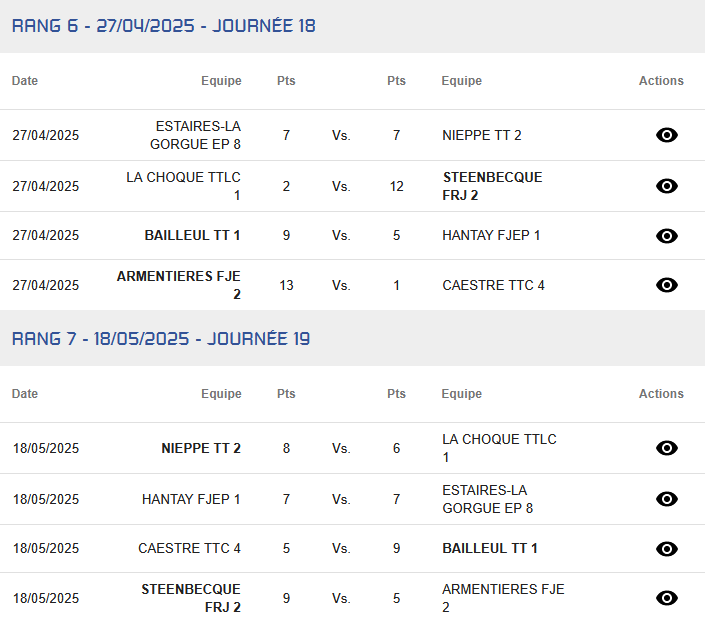
Task: Open eye icon for Steenbecque vs Armentieres
Action: (x=667, y=598)
